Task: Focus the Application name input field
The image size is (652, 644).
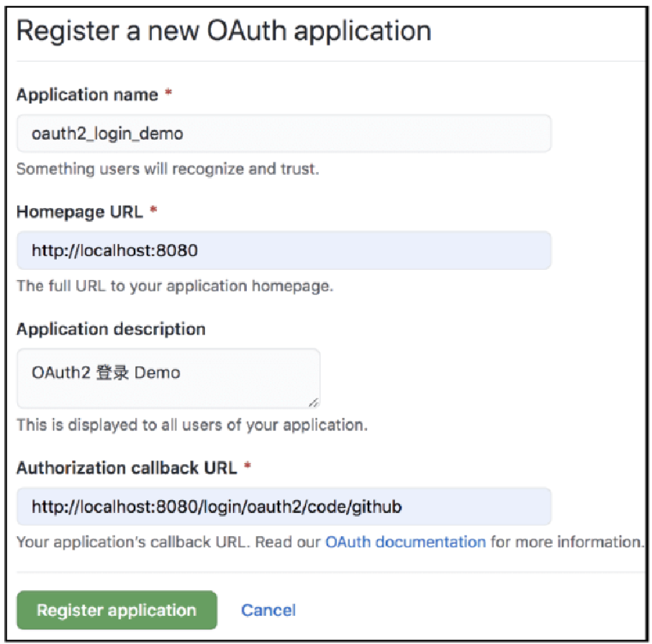Action: (x=284, y=133)
